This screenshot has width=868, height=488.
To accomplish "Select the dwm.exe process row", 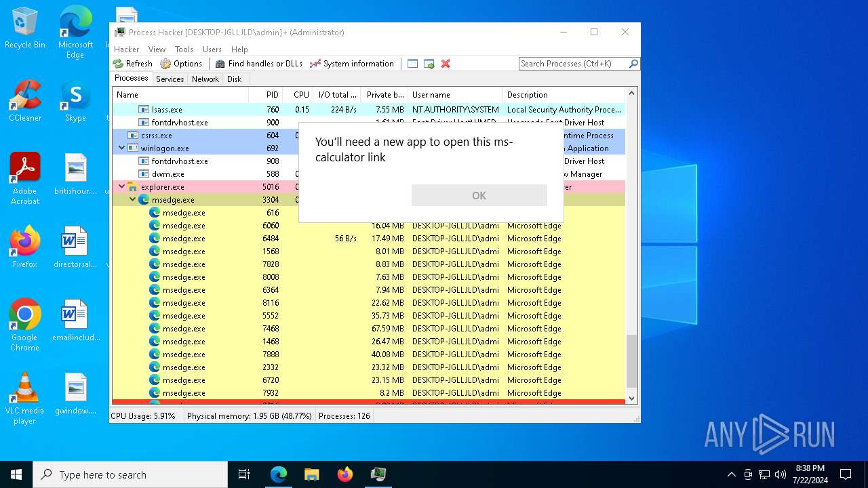I will 368,174.
